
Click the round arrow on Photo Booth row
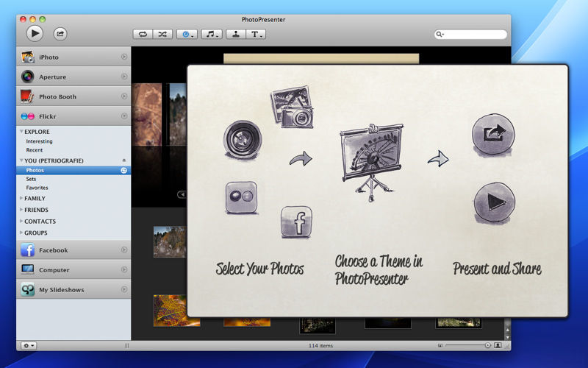pyautogui.click(x=124, y=96)
